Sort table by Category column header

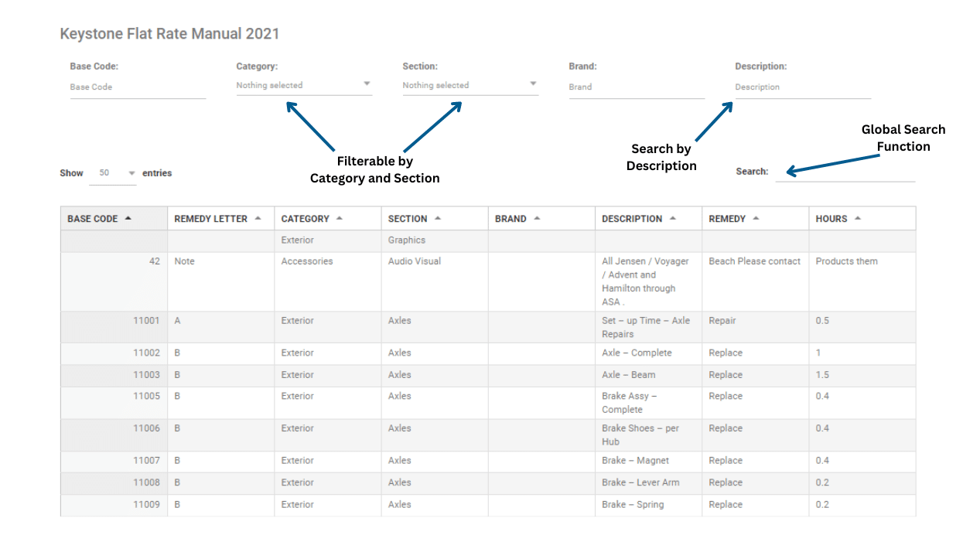(327, 219)
